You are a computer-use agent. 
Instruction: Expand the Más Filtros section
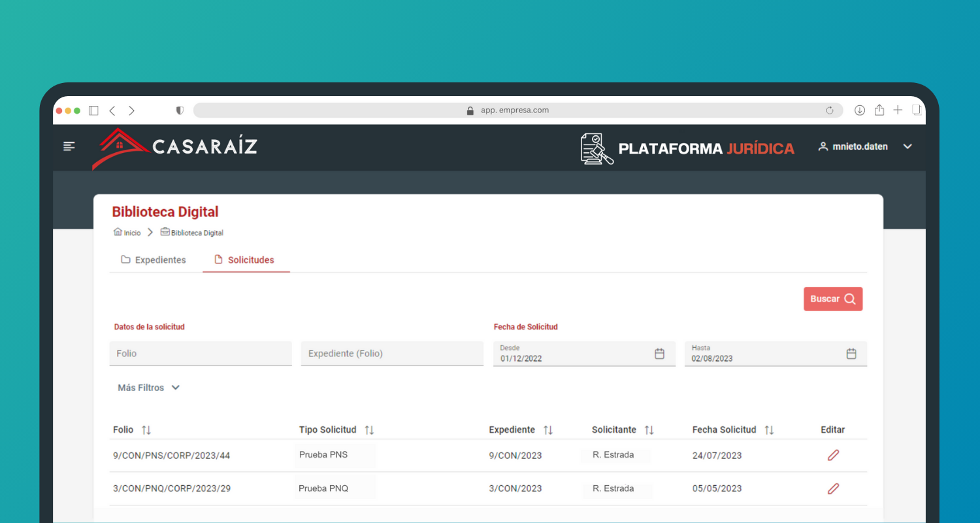pos(148,388)
